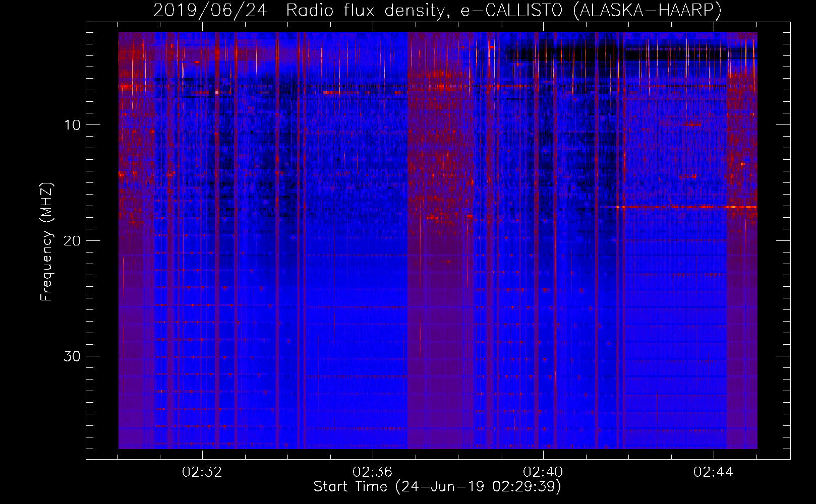The image size is (816, 504).
Task: Click the 10 MHz frequency tick label
Action: click(x=73, y=125)
